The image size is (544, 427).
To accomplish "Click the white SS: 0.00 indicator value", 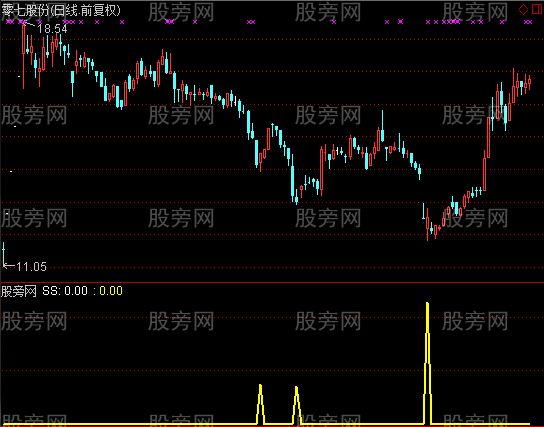I will tap(65, 291).
